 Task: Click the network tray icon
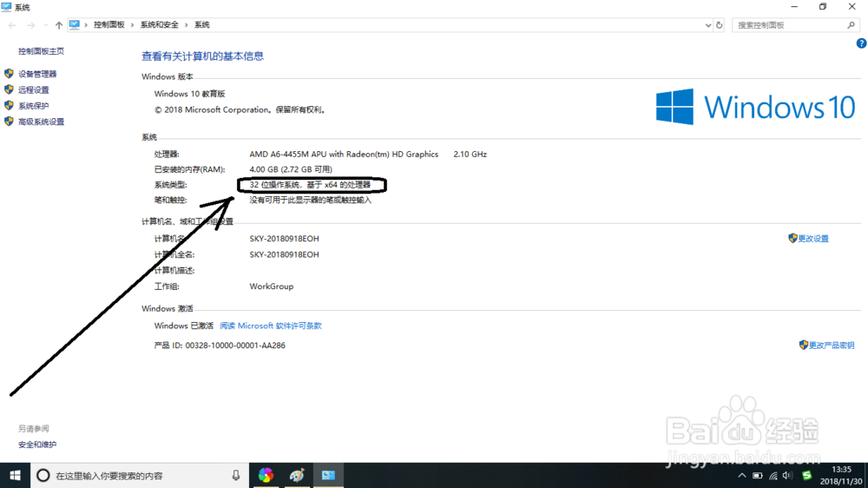[773, 475]
